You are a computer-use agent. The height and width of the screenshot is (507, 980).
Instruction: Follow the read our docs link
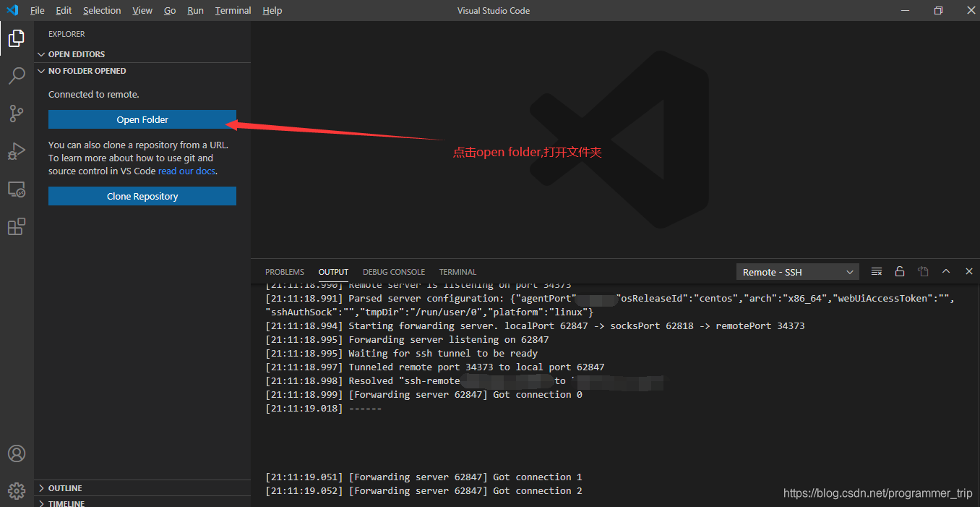(186, 171)
